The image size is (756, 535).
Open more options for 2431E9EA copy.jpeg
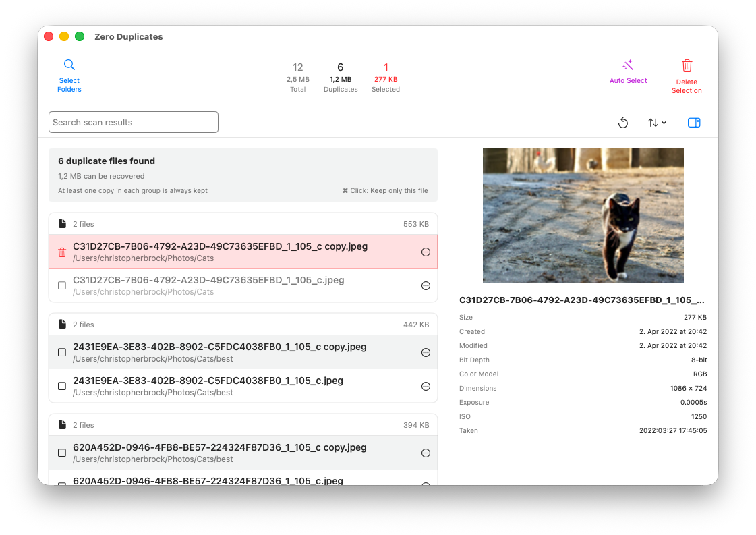[426, 353]
